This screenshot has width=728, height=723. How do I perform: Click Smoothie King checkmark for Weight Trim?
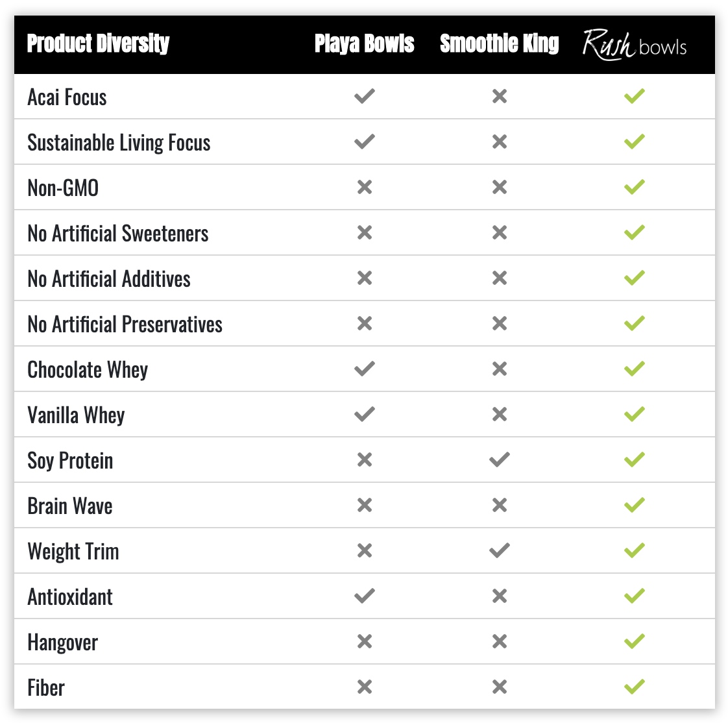[x=500, y=551]
